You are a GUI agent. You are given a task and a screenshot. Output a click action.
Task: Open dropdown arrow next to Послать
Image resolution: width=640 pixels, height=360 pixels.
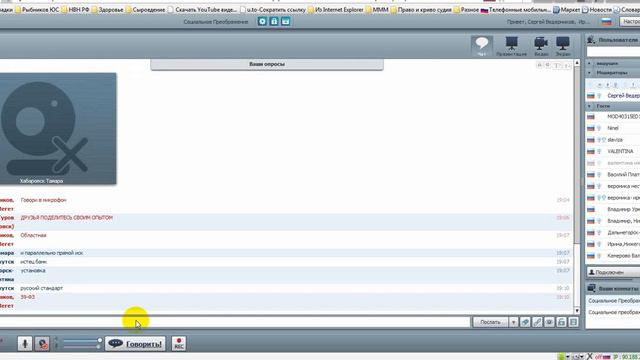(x=513, y=322)
